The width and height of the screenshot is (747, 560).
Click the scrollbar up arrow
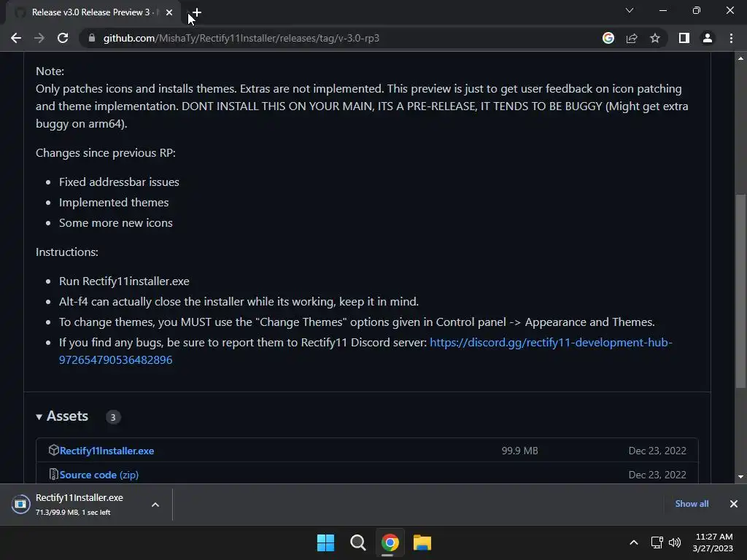[x=740, y=58]
